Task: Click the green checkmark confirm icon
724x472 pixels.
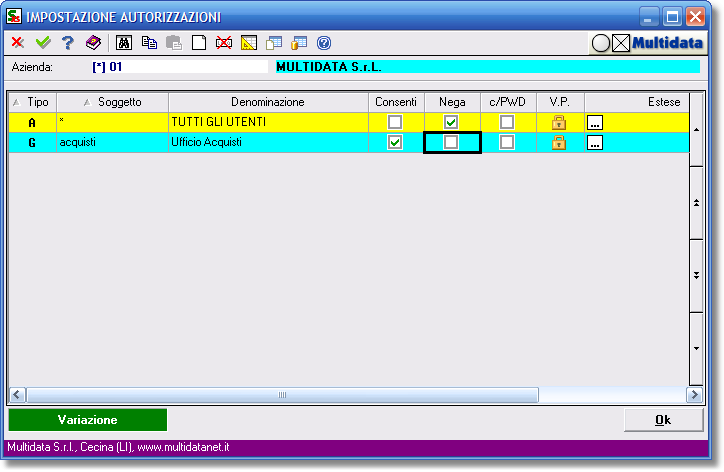Action: pyautogui.click(x=43, y=43)
